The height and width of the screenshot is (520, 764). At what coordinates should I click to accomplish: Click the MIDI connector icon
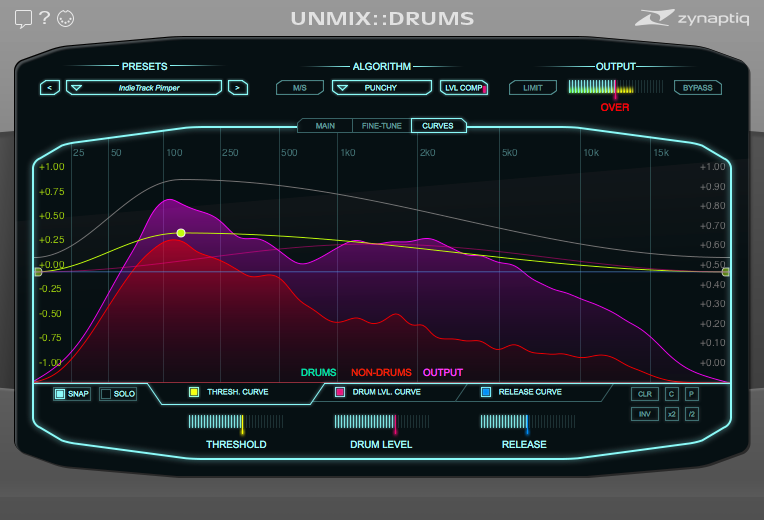65,19
